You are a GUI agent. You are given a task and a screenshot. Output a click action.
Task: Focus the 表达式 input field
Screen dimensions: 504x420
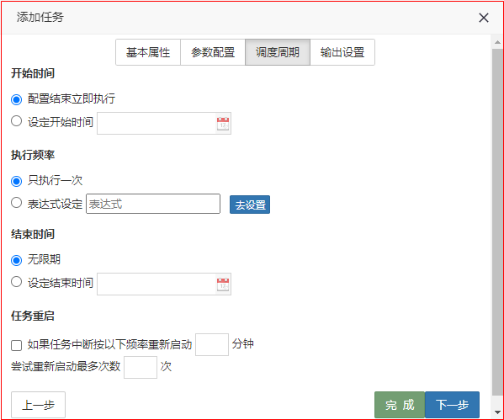click(153, 204)
